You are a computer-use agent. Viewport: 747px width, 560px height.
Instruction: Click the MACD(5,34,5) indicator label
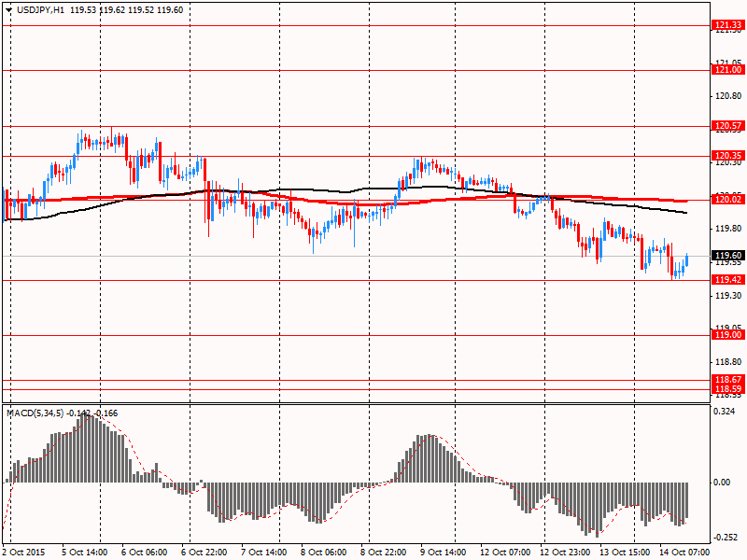point(35,413)
